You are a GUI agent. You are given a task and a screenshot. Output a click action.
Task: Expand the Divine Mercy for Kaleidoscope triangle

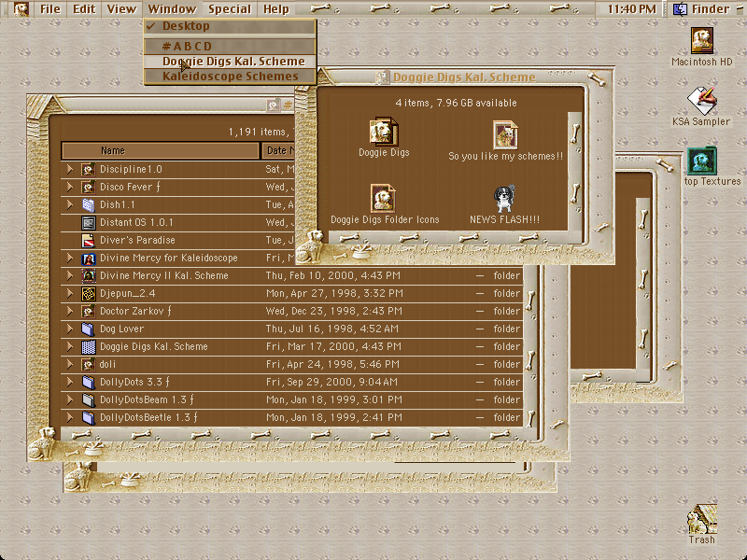tap(69, 259)
